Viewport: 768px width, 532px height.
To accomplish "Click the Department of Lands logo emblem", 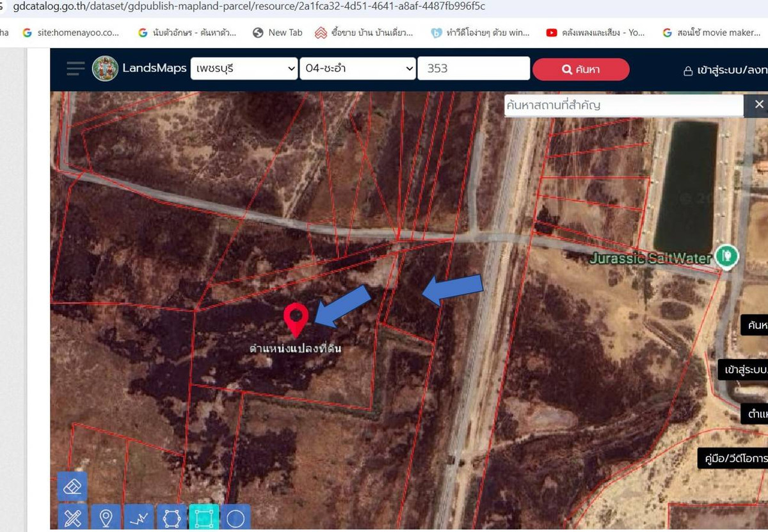I will (x=105, y=69).
